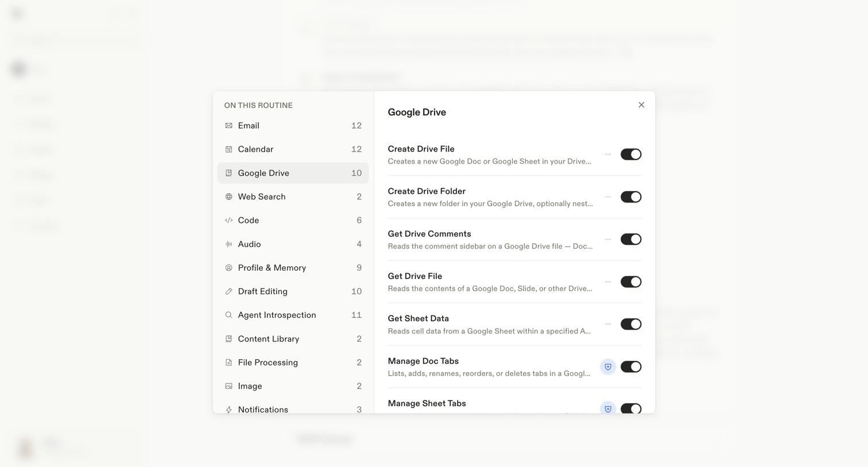Click the Get Sheet Data title
Viewport: 868px width, 467px height.
(x=418, y=318)
